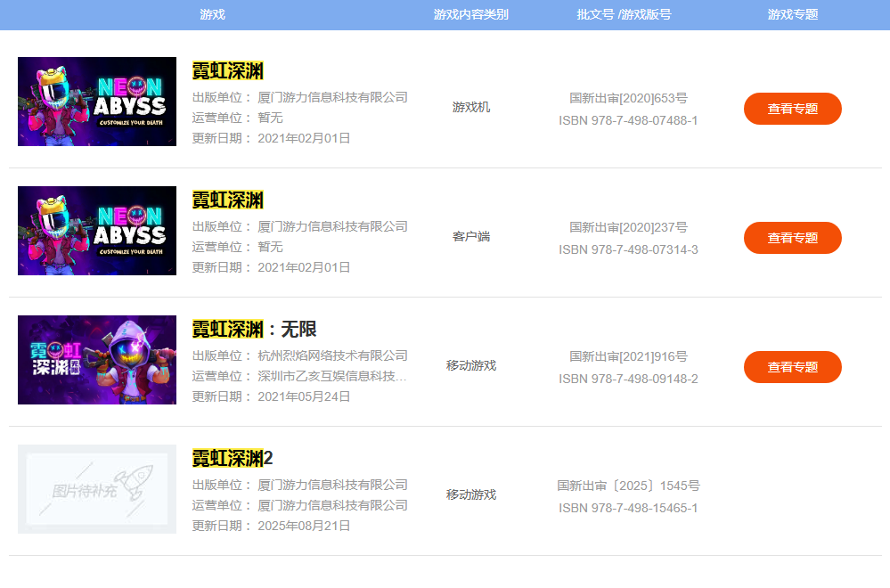Open the 霓虹深渊 title in the 游戏机 row
890x588 pixels.
point(227,71)
